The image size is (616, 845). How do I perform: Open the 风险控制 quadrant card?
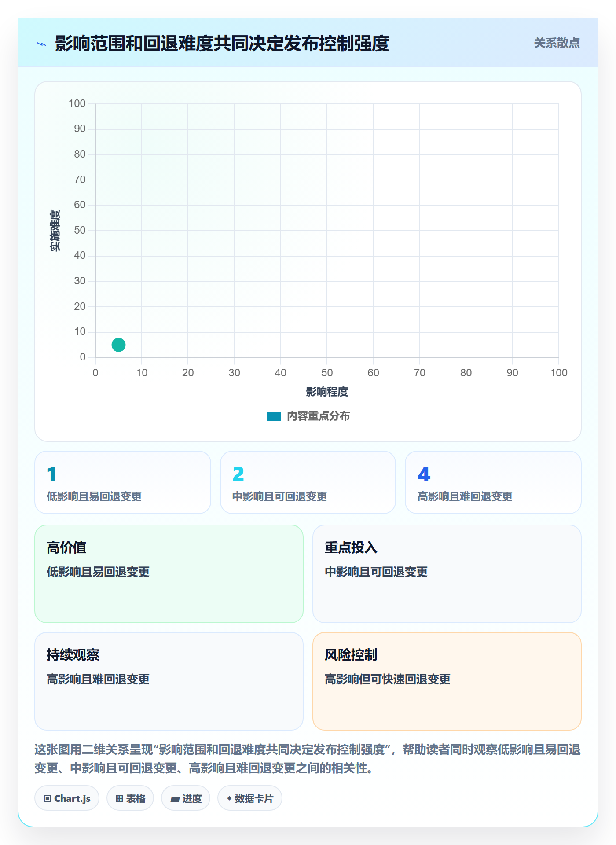[x=447, y=681]
